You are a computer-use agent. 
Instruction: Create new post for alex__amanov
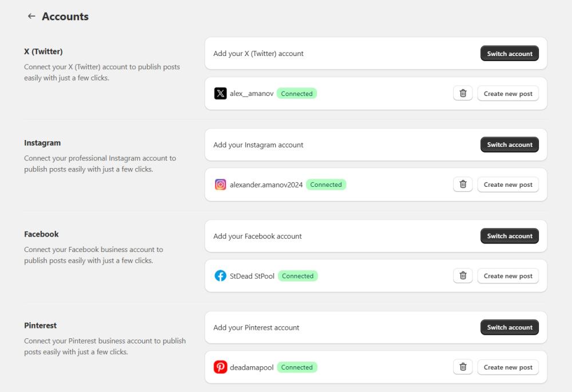[508, 94]
